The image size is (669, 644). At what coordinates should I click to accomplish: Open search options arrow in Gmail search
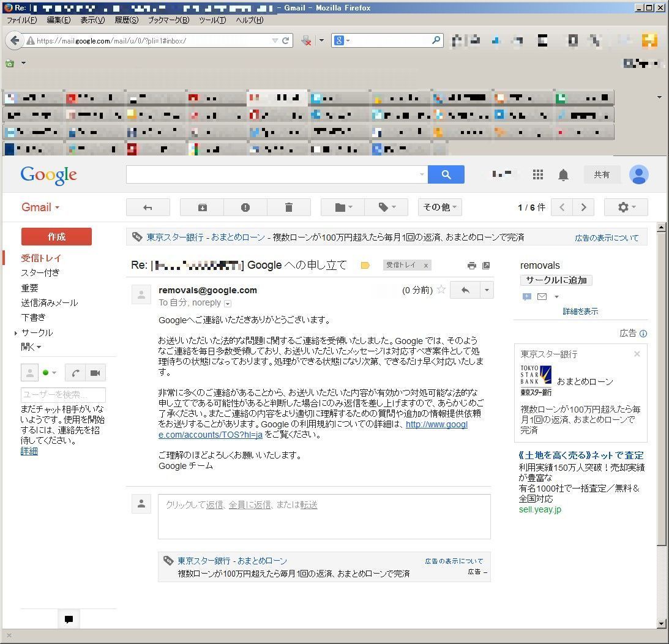[x=422, y=174]
